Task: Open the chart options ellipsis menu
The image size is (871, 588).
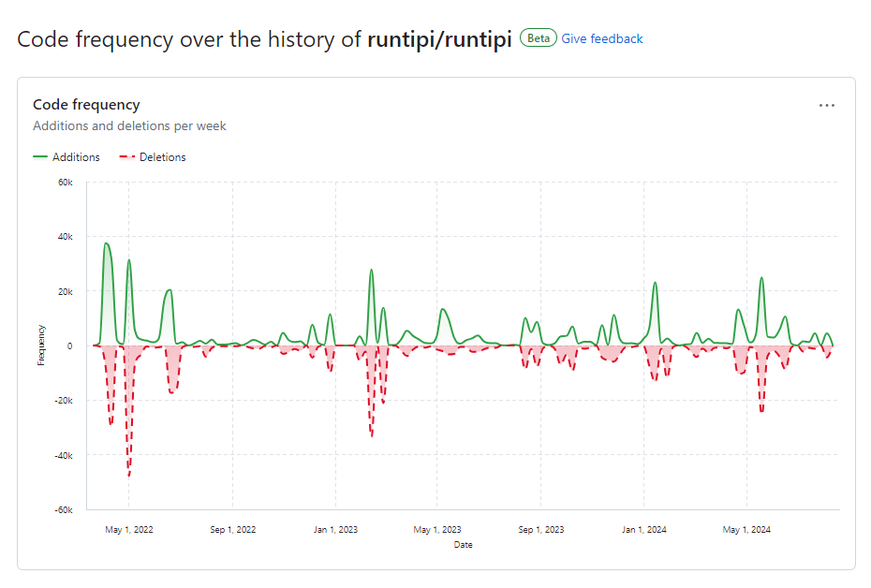Action: (826, 106)
